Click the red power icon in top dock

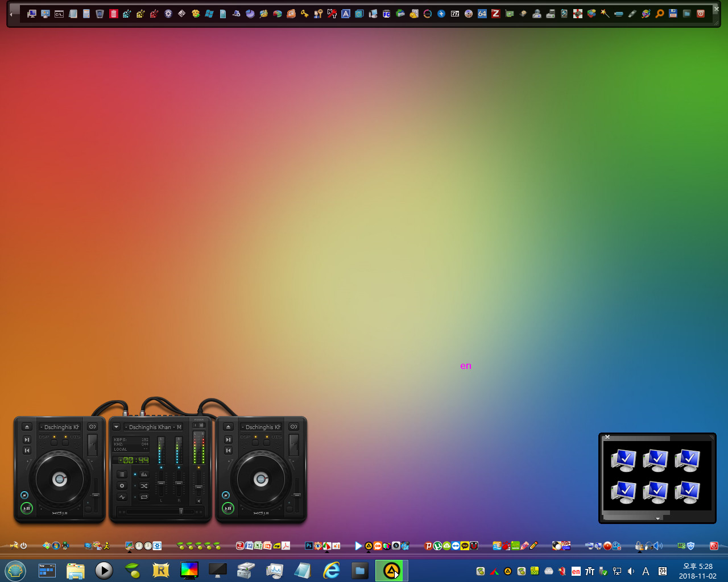tap(701, 14)
